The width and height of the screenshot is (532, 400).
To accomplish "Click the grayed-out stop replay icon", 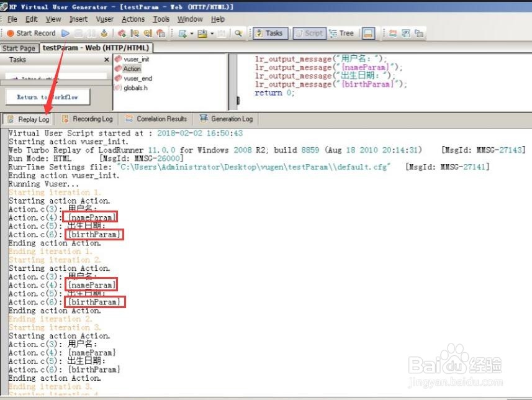I will (x=79, y=33).
